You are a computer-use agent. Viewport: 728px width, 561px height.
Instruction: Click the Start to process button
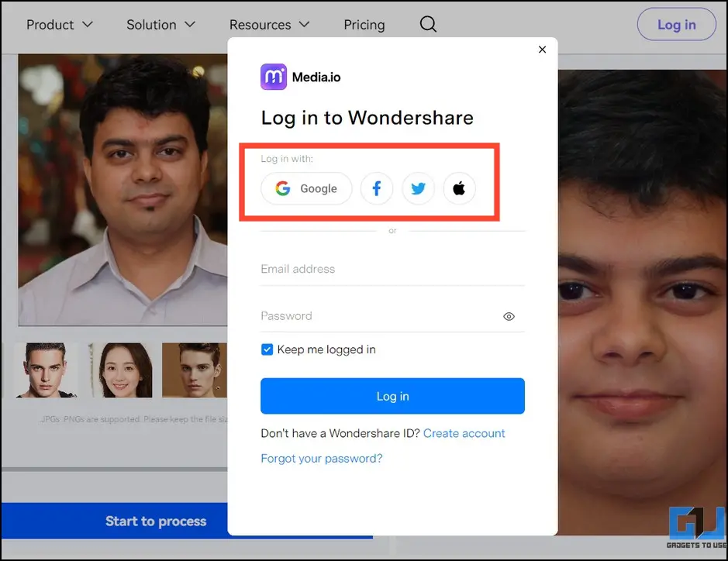156,521
